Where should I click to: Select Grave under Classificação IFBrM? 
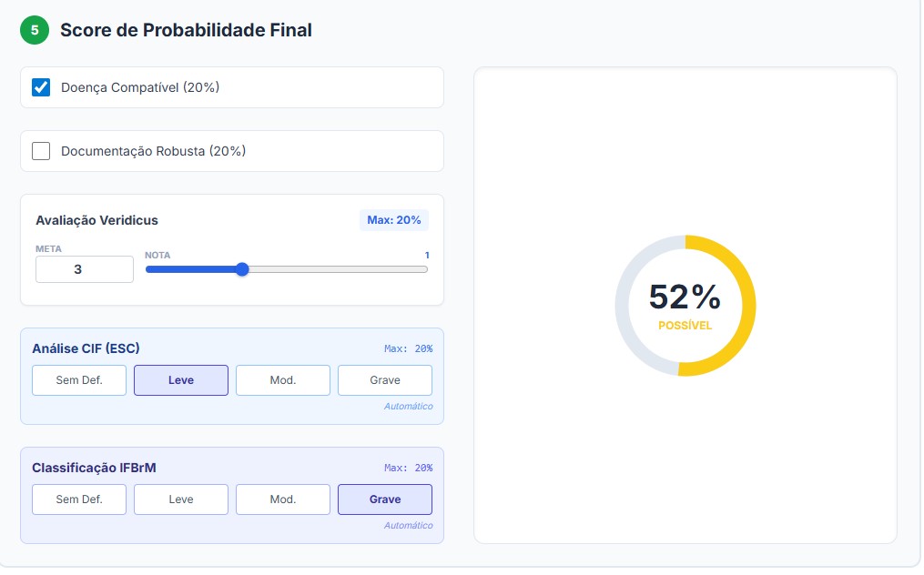pyautogui.click(x=385, y=499)
